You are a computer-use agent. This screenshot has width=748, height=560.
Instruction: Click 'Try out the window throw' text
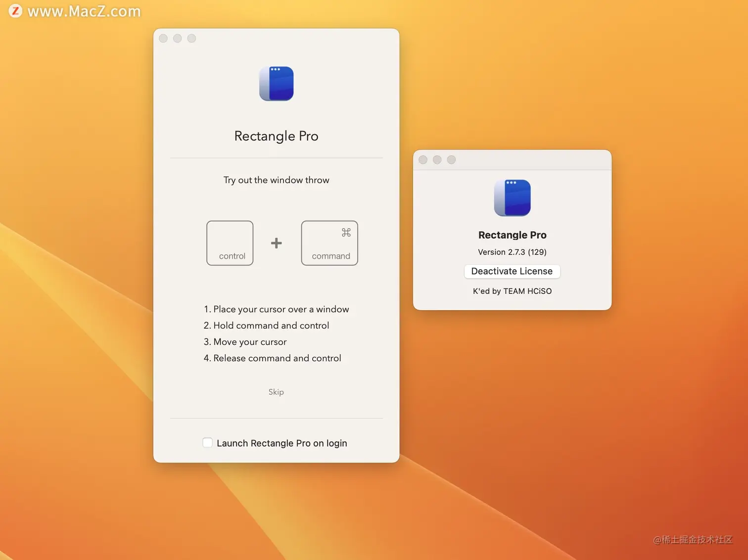coord(276,180)
